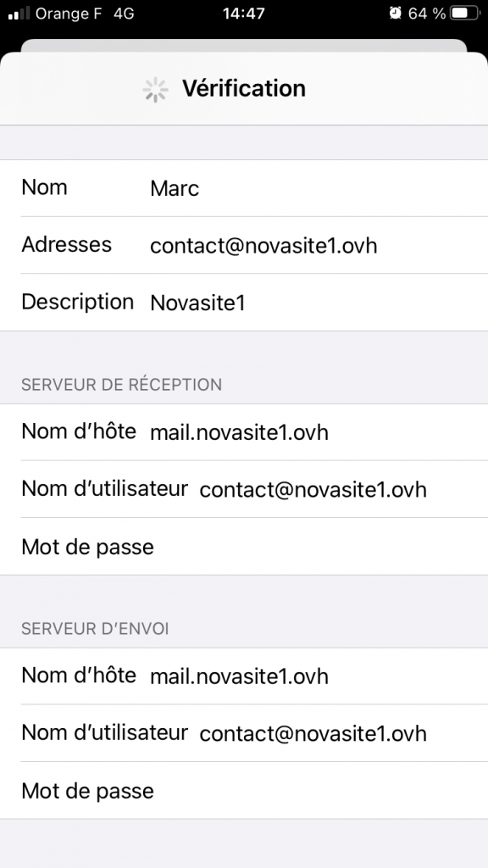The height and width of the screenshot is (868, 488).
Task: Select outgoing server Nom d'hôte field
Action: pyautogui.click(x=244, y=676)
